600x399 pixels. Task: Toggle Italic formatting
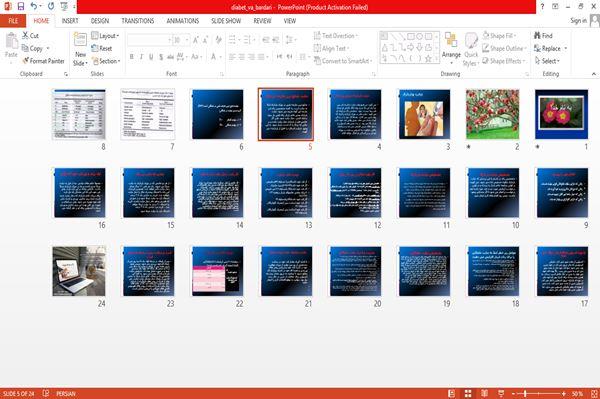click(141, 57)
